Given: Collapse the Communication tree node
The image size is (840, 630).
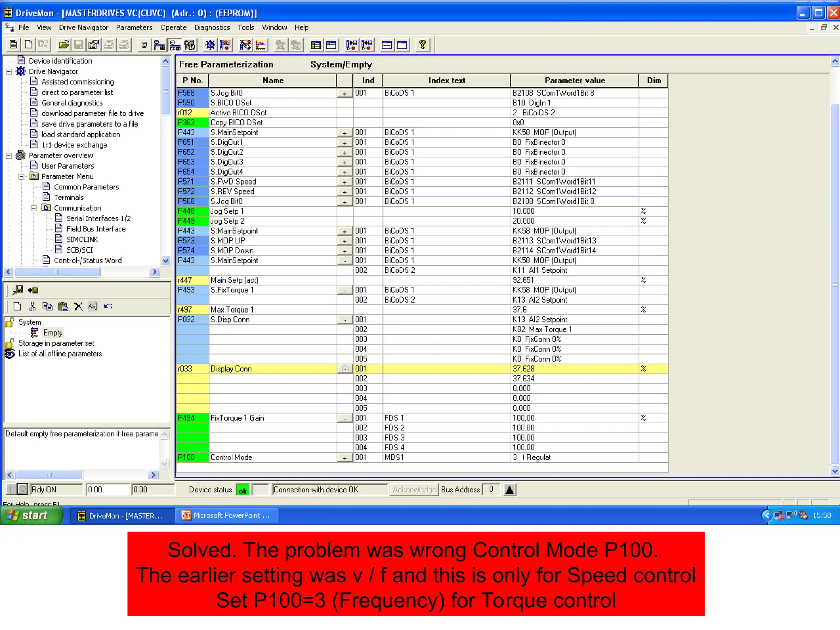Looking at the screenshot, I should tap(34, 208).
